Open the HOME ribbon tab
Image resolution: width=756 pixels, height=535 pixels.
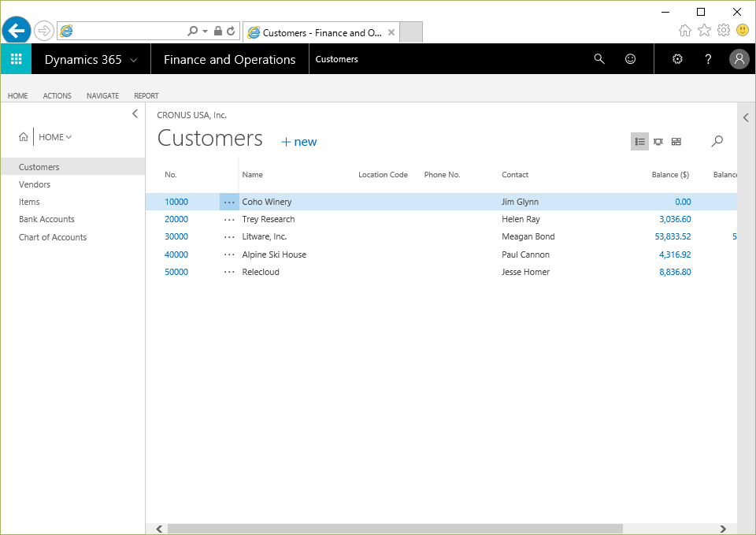point(18,95)
